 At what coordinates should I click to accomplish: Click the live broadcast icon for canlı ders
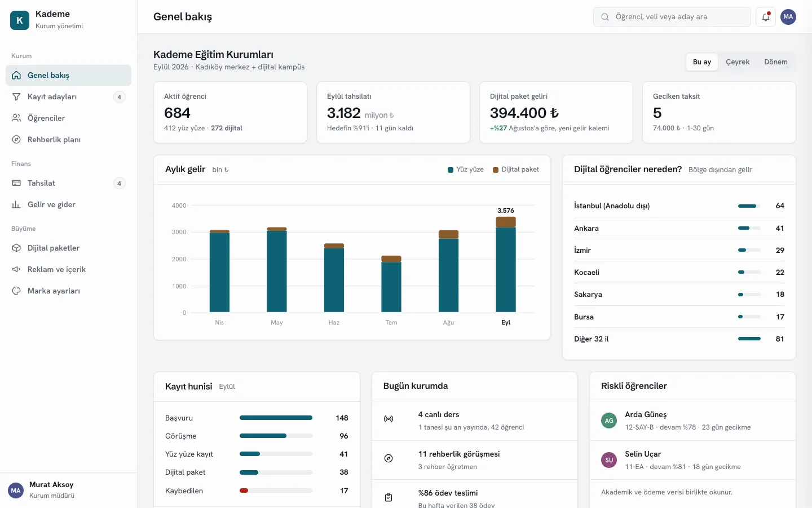pyautogui.click(x=389, y=419)
